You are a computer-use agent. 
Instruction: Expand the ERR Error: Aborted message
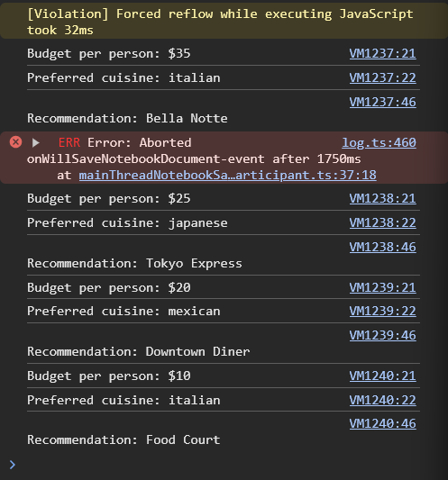click(x=36, y=142)
